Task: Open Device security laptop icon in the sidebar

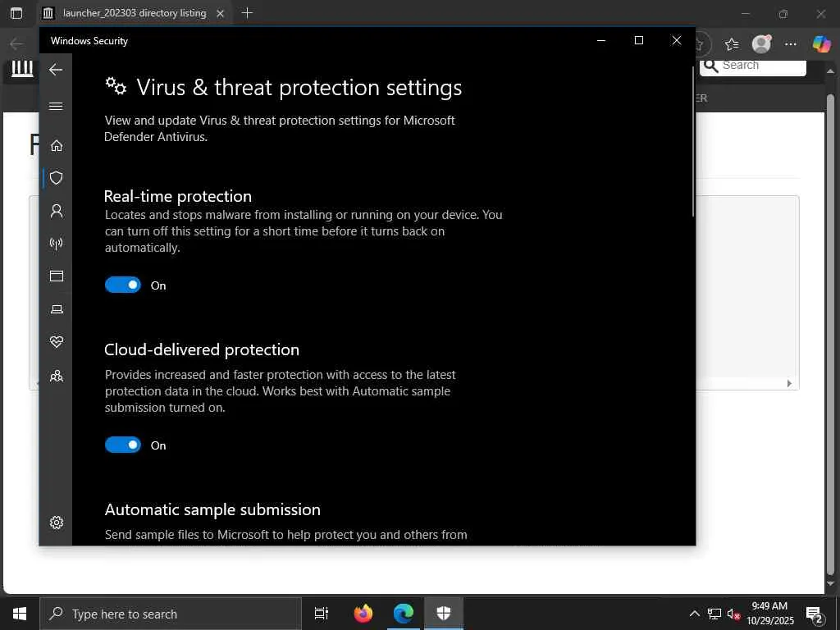Action: click(57, 309)
